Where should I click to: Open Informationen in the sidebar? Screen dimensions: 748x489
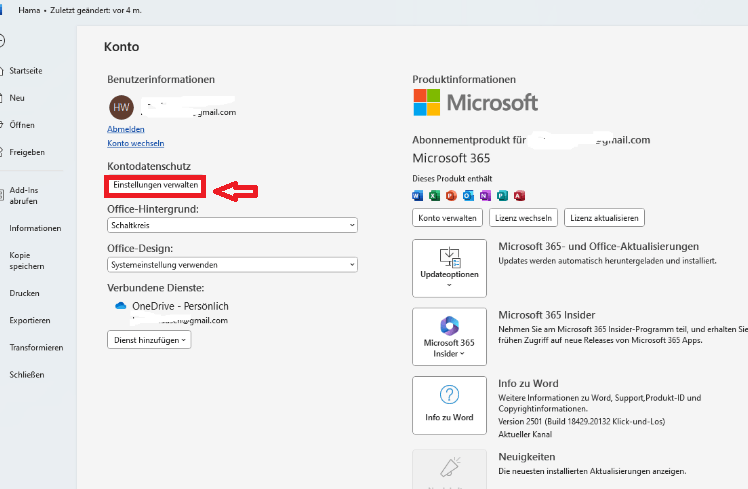point(35,229)
